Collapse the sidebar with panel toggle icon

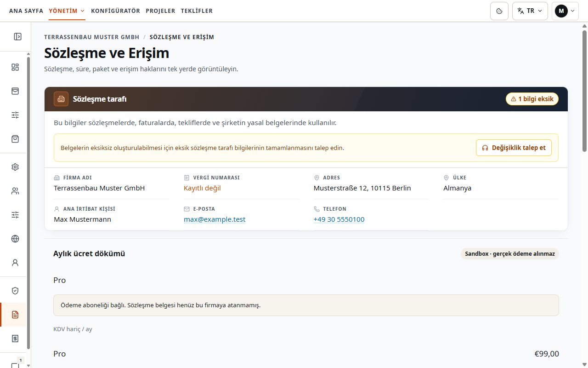(17, 37)
